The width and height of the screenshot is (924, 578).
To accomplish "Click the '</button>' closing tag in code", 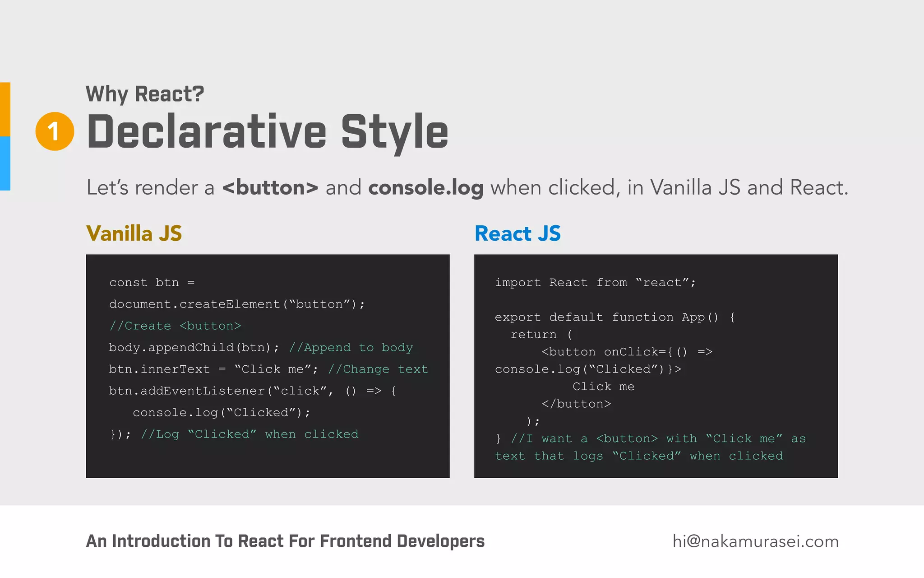I will 576,404.
